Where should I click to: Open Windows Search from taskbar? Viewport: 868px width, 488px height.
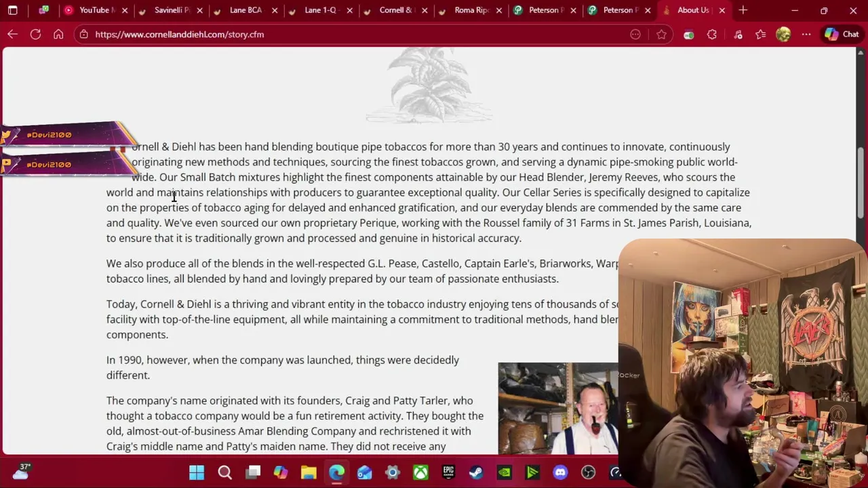click(x=224, y=472)
